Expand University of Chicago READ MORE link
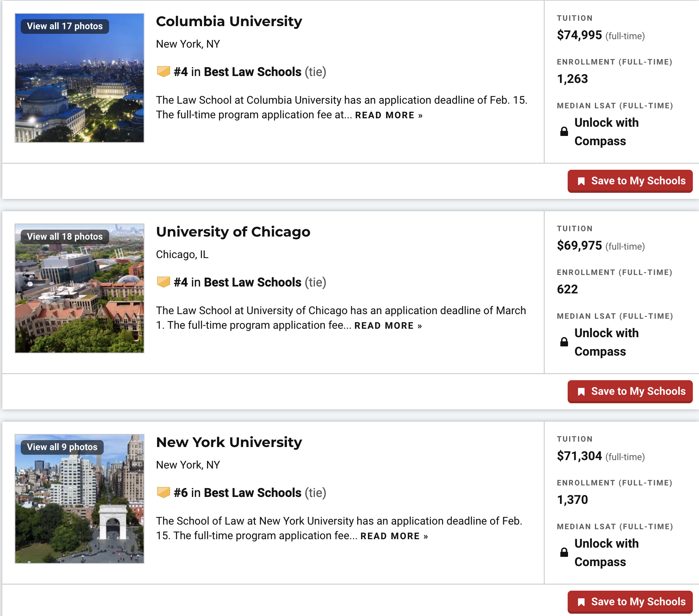 (388, 326)
